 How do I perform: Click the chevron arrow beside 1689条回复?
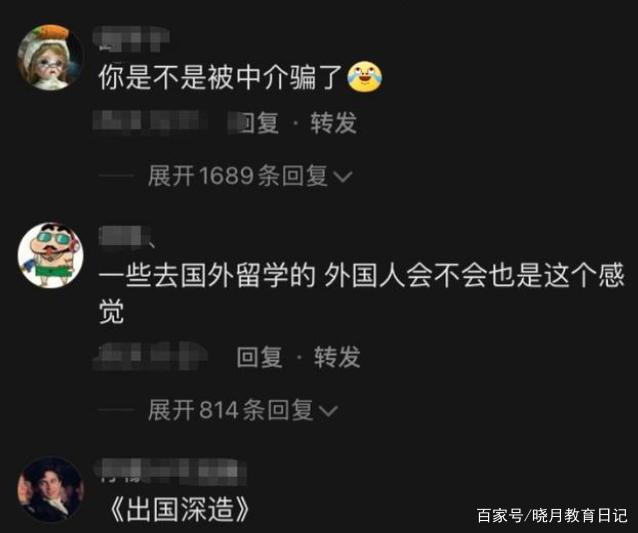(343, 177)
